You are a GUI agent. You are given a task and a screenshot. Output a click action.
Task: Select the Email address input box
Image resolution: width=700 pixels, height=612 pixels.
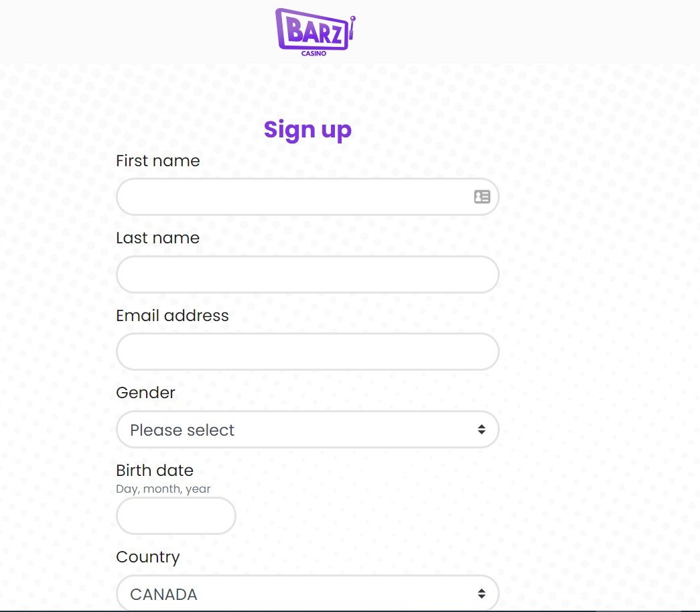tap(307, 352)
